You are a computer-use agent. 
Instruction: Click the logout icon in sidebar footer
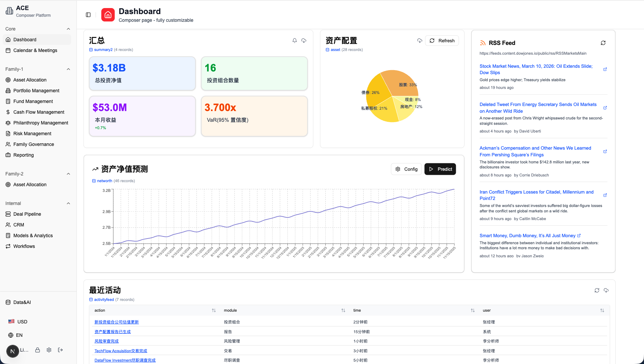click(x=60, y=350)
